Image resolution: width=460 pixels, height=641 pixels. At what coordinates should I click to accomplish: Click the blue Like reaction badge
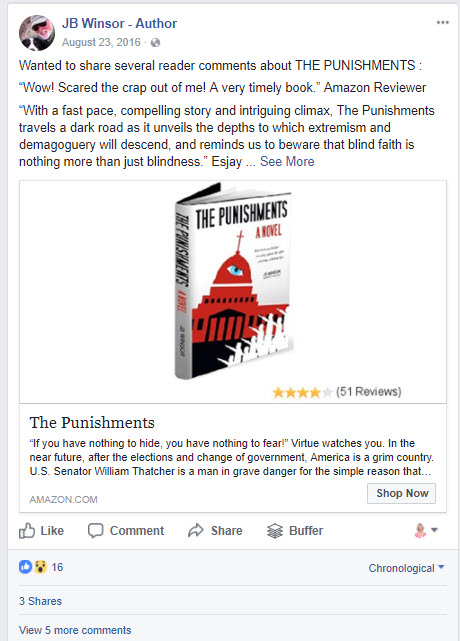click(x=25, y=567)
